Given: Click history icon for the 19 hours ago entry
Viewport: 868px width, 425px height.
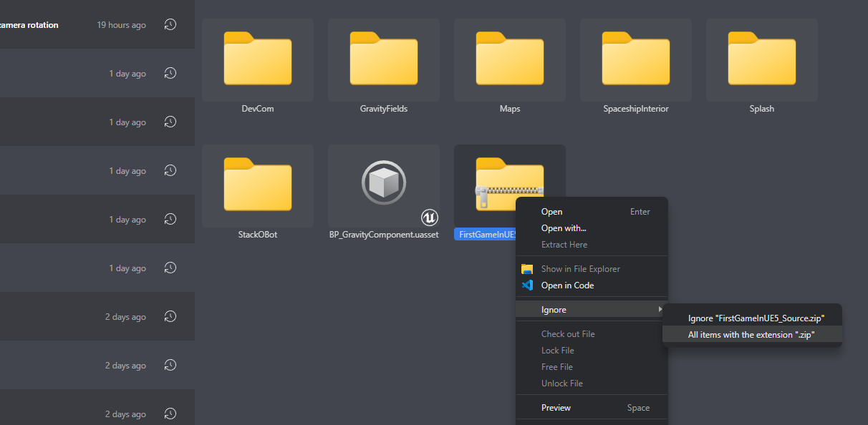Looking at the screenshot, I should coord(170,25).
